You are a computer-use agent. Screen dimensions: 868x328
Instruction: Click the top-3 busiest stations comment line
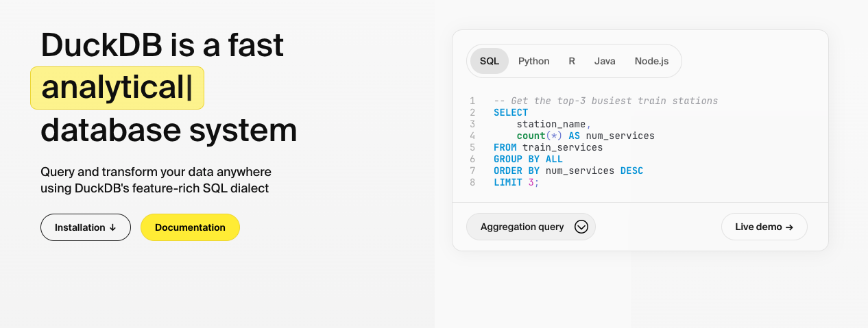pyautogui.click(x=605, y=101)
